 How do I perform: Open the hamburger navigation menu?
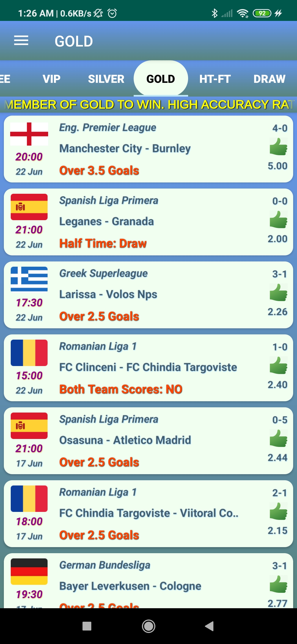[21, 41]
